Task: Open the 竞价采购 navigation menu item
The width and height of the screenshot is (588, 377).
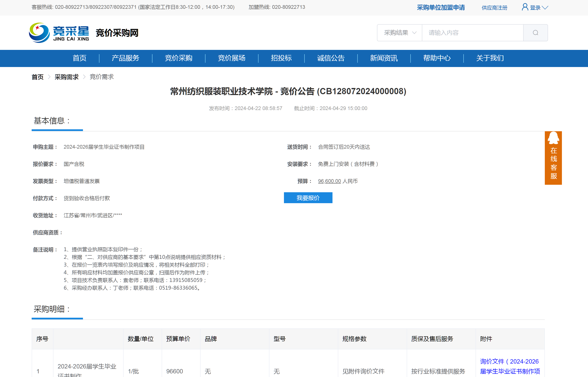Action: [179, 58]
